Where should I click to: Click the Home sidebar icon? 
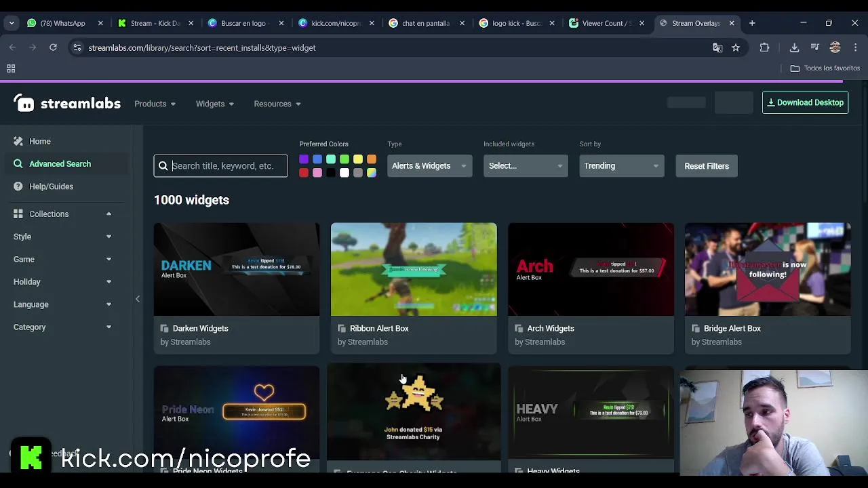(x=18, y=141)
